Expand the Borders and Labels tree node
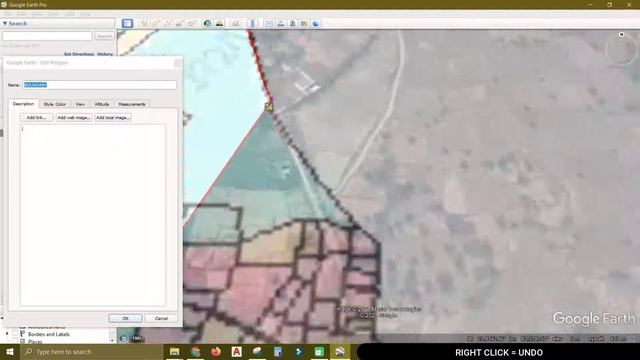The height and width of the screenshot is (360, 640). [7, 334]
